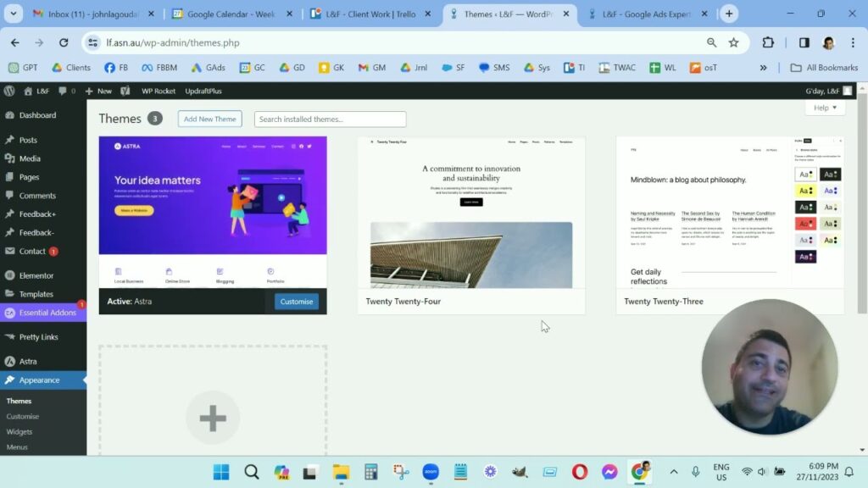Viewport: 868px width, 488px height.
Task: Open the All Bookmarks folder
Action: coord(824,68)
